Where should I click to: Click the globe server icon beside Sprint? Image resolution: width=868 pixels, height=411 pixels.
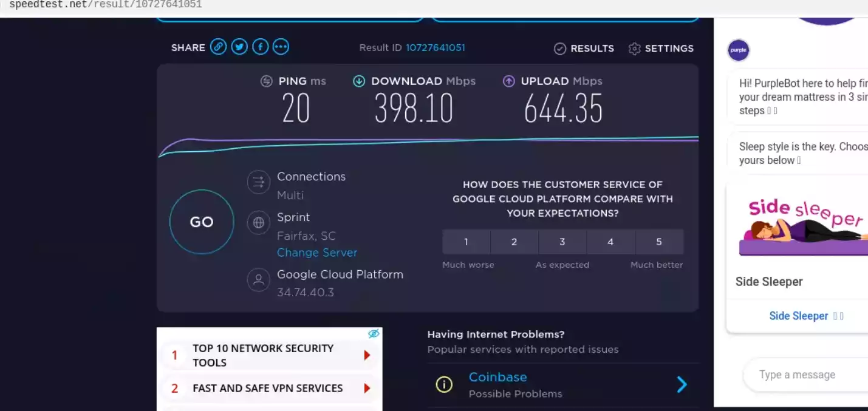point(258,223)
